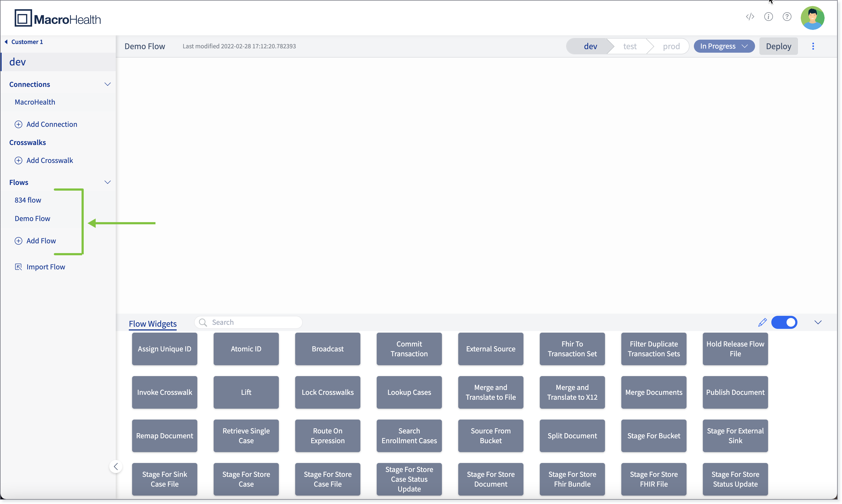
Task: Open the user avatar profile
Action: (x=812, y=18)
